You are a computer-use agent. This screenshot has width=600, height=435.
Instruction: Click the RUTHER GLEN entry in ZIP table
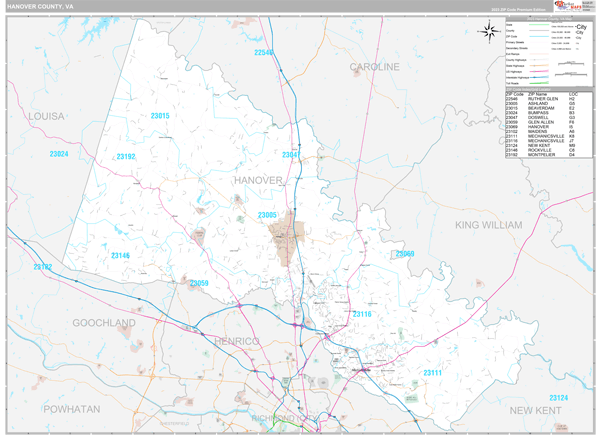pos(539,99)
